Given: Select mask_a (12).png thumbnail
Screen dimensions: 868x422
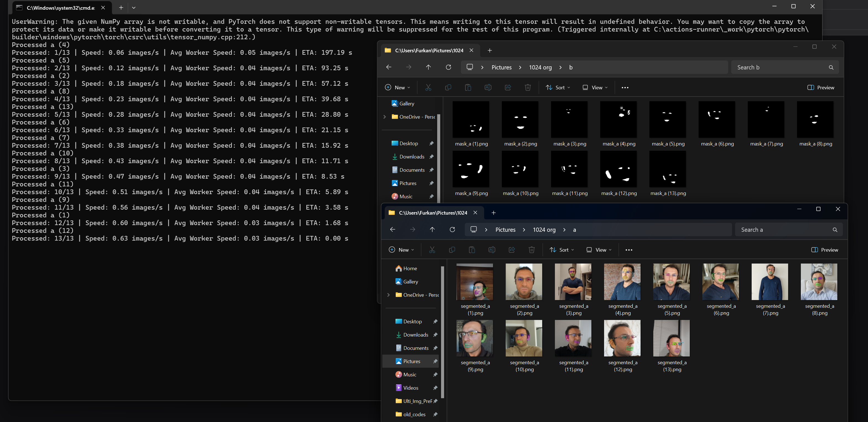Looking at the screenshot, I should click(x=618, y=170).
